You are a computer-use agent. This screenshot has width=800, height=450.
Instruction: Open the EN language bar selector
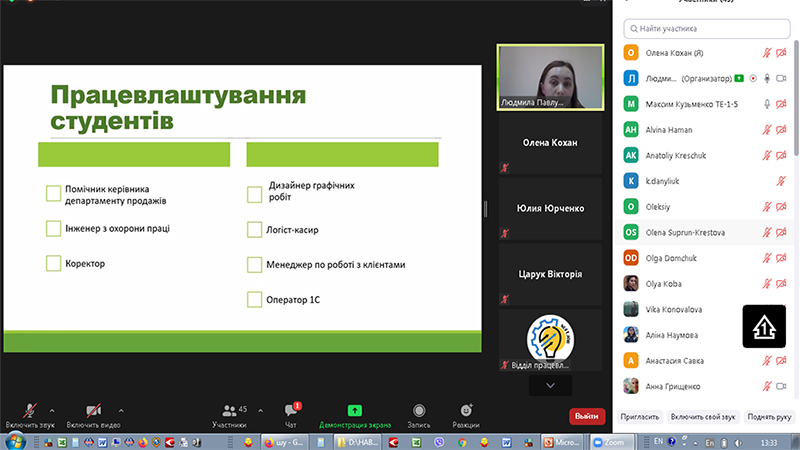tap(659, 441)
